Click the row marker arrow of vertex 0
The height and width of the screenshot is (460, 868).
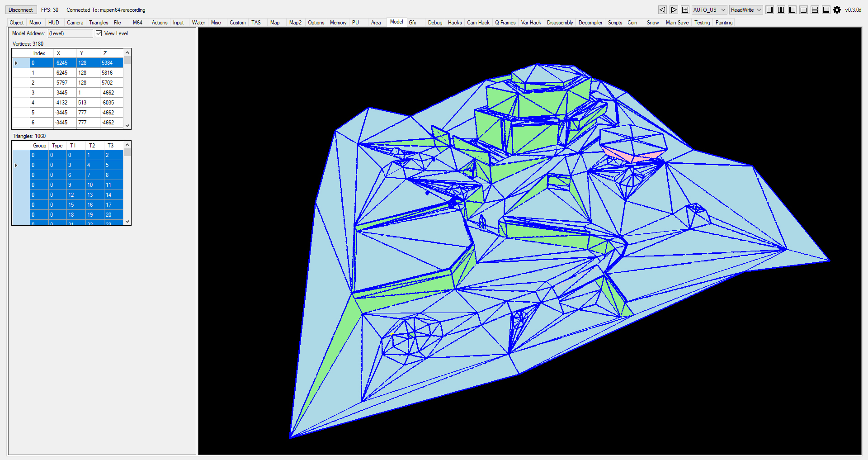[16, 63]
